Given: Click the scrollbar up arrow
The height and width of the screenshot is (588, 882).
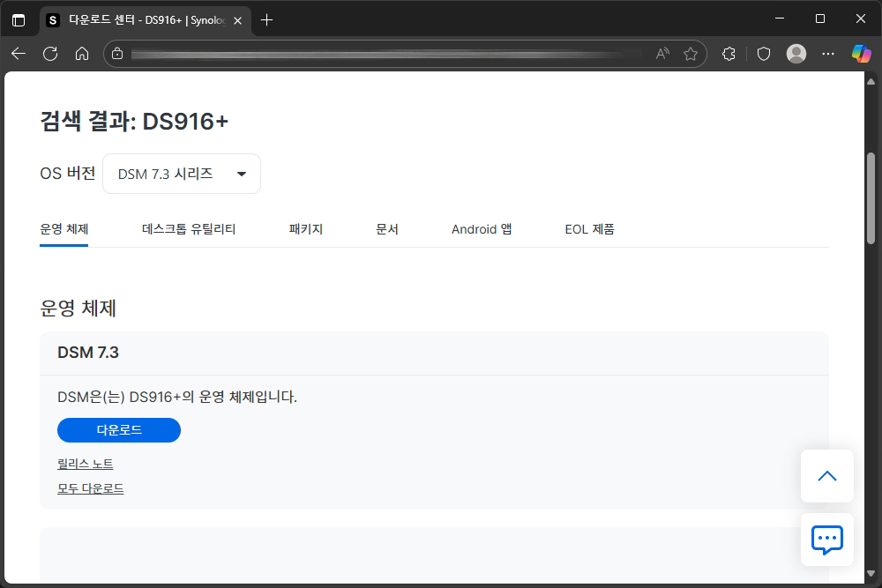Looking at the screenshot, I should pos(871,81).
